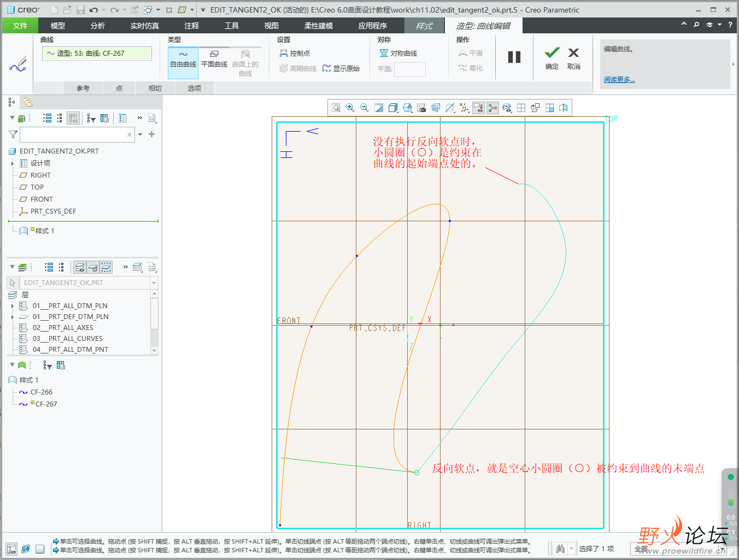Toggle model tree column display icon
The width and height of the screenshot is (739, 560).
(x=73, y=118)
